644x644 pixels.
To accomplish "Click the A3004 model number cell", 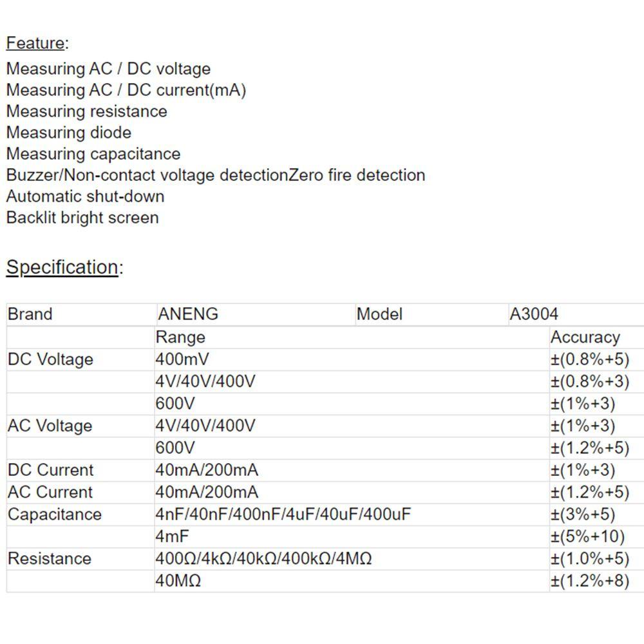I will point(534,314).
